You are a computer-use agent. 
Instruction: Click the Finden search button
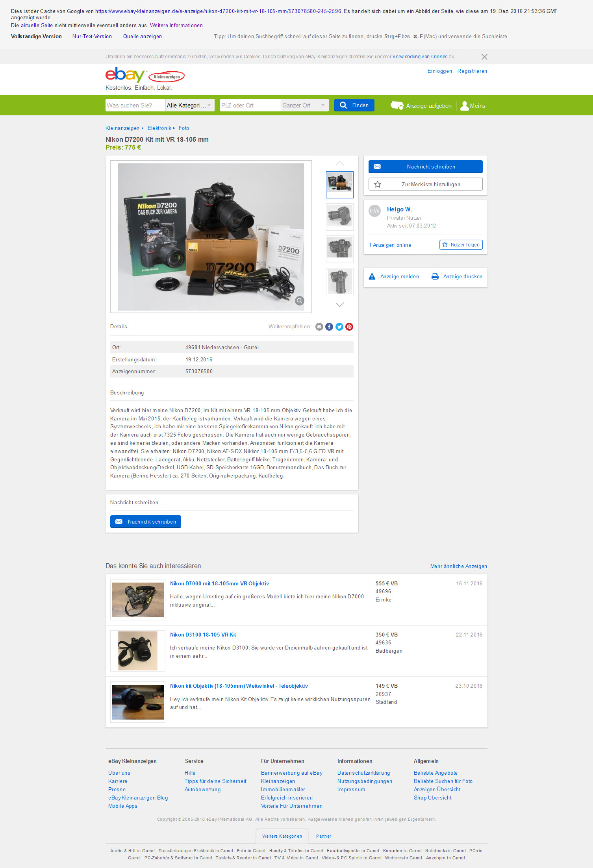click(354, 105)
